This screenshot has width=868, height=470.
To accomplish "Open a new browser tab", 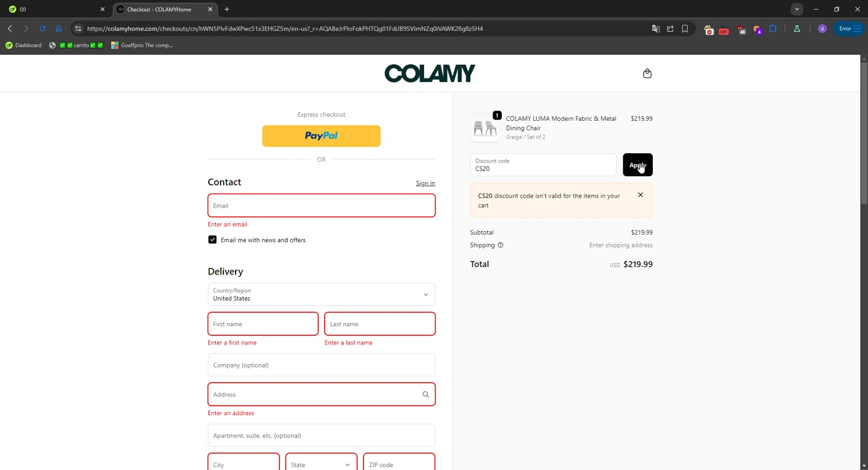I will 227,9.
